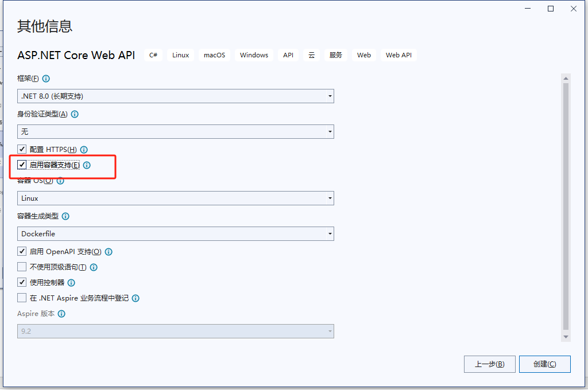Close the dialog window

(574, 9)
